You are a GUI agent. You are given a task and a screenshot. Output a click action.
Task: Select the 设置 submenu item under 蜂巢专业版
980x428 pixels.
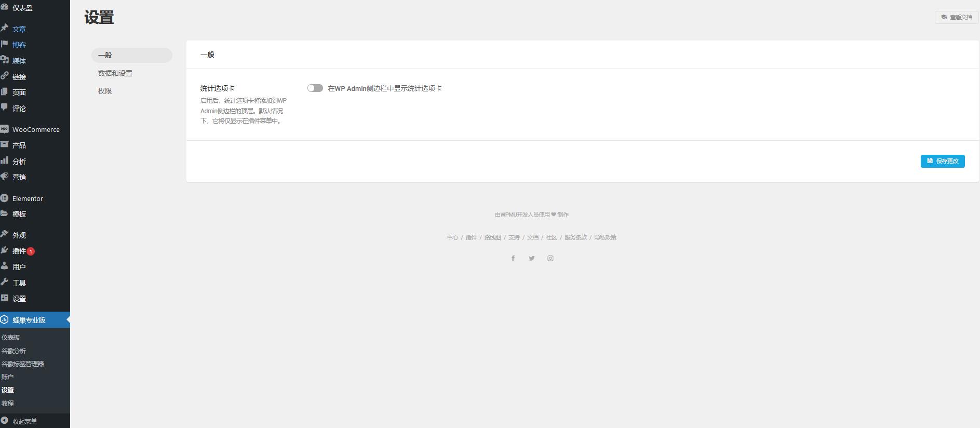[7, 390]
